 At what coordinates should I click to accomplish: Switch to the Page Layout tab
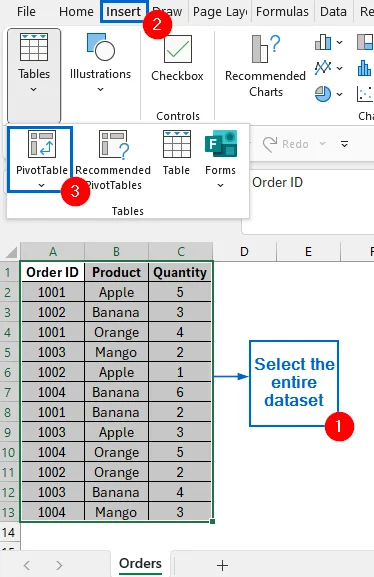(x=220, y=11)
